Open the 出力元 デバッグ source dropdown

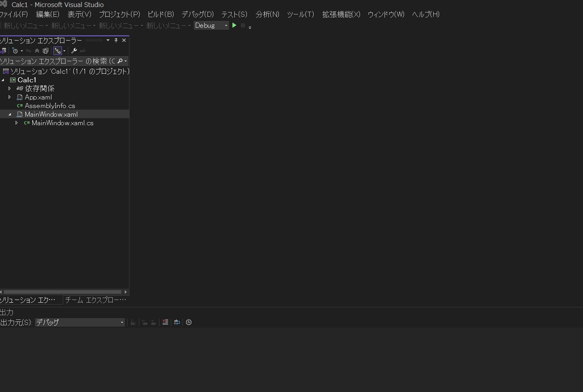80,322
